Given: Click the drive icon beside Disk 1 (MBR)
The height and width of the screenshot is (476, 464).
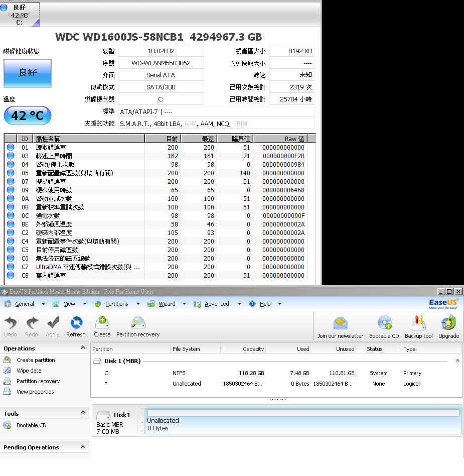Looking at the screenshot, I should [x=97, y=361].
